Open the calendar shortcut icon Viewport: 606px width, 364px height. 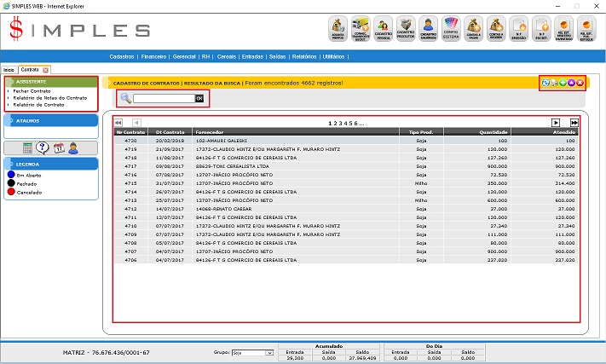pyautogui.click(x=60, y=148)
